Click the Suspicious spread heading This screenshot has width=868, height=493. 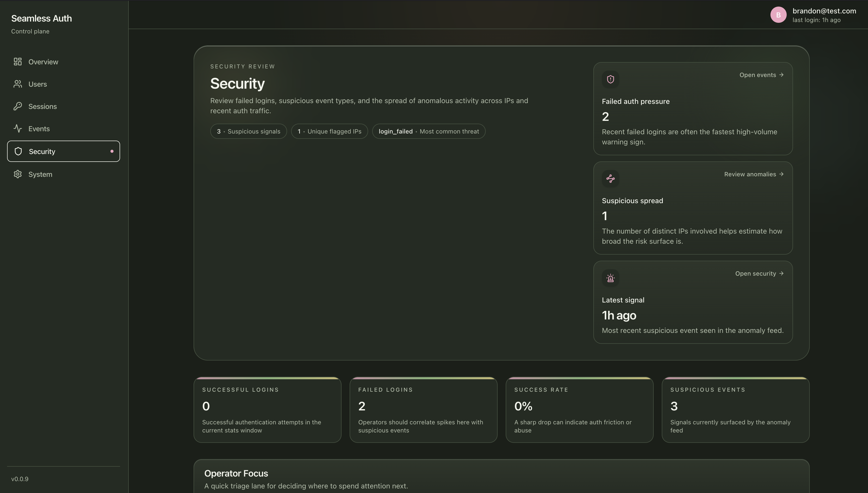coord(632,201)
